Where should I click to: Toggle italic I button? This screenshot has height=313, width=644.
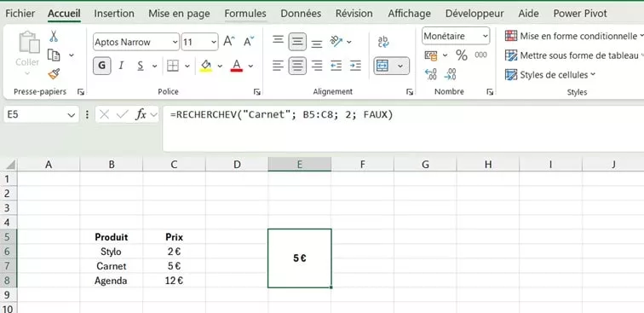coord(121,66)
